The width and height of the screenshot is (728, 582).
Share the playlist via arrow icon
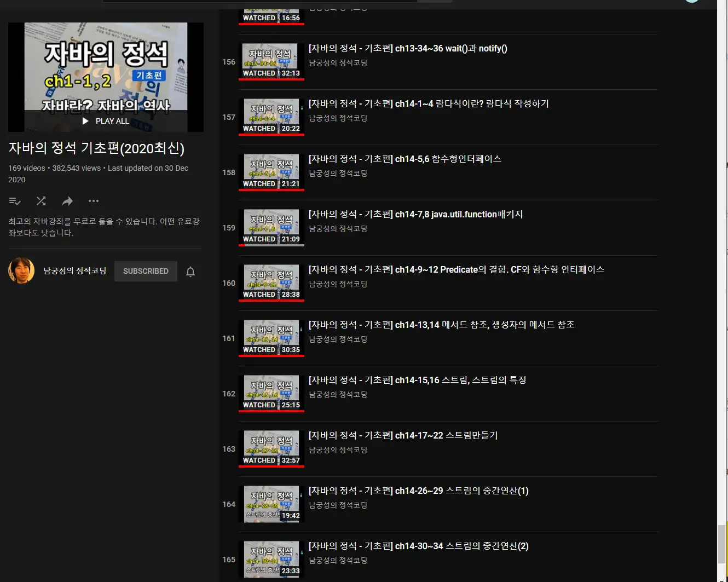click(67, 201)
